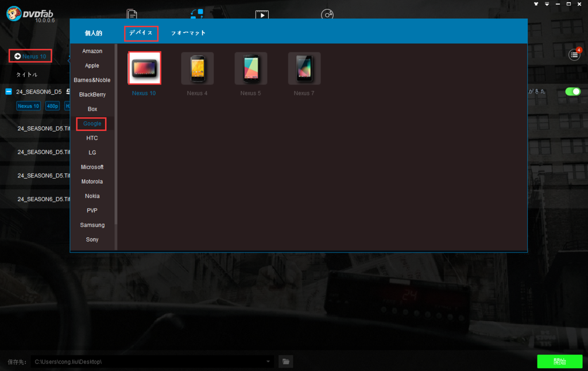Choose the Nexus 7 device thumbnail
Viewport: 588px width, 371px height.
coord(304,68)
